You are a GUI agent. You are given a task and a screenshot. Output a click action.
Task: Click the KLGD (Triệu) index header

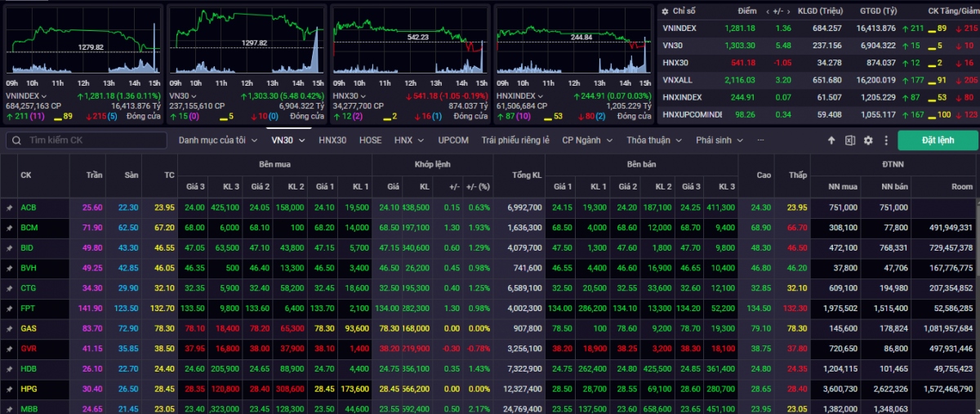coord(822,11)
